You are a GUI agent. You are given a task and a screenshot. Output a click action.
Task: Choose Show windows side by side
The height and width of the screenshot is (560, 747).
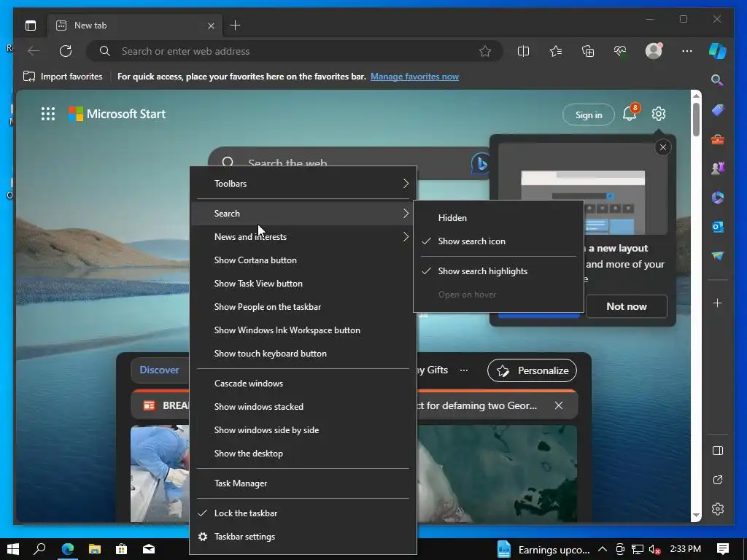(303, 430)
